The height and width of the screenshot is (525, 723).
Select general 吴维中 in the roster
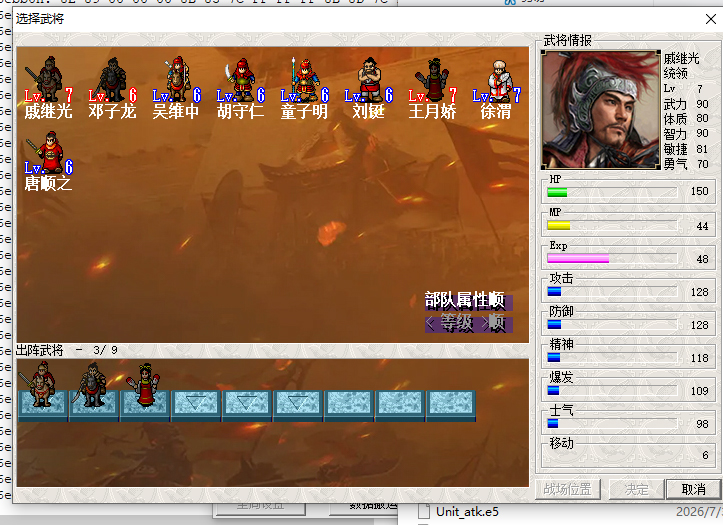[x=176, y=88]
